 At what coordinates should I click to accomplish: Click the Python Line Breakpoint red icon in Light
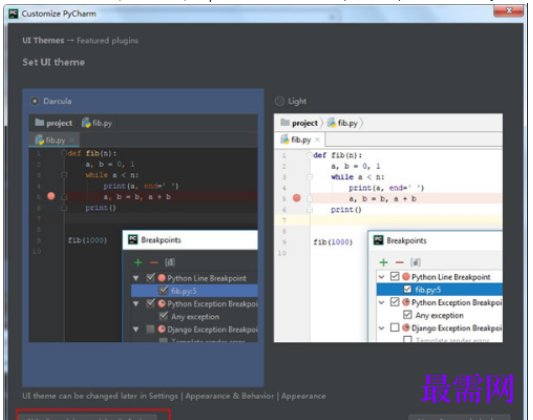coord(406,277)
